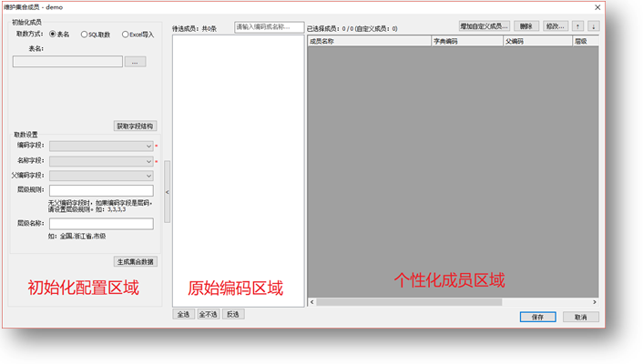Choose the Excel导入 radio option
Image resolution: width=643 pixels, height=364 pixels.
[126, 35]
